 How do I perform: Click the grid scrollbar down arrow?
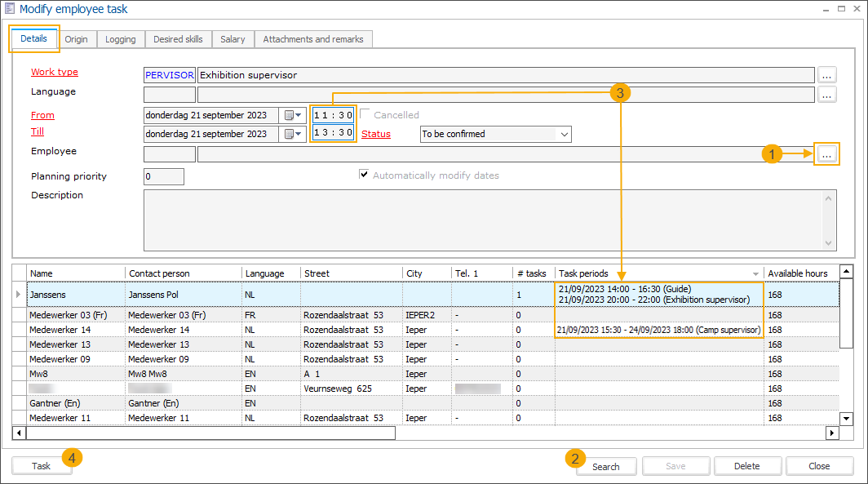846,419
